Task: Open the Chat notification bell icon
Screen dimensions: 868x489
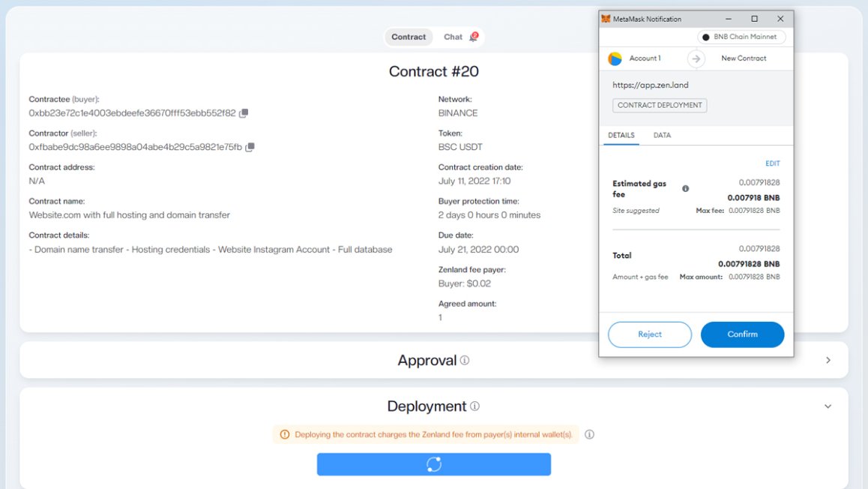Action: 473,37
